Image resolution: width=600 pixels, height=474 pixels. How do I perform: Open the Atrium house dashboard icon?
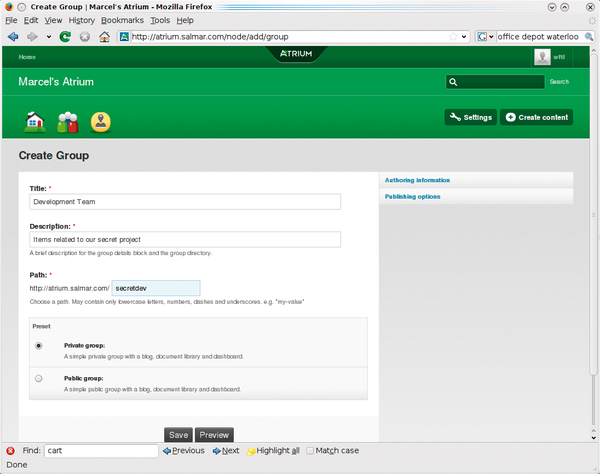pos(35,122)
